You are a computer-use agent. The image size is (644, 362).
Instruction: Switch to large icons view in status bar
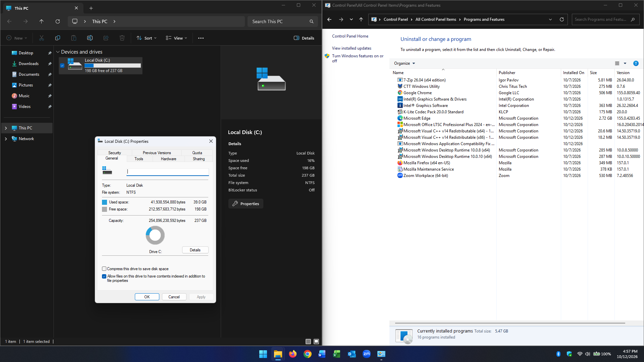[316, 342]
